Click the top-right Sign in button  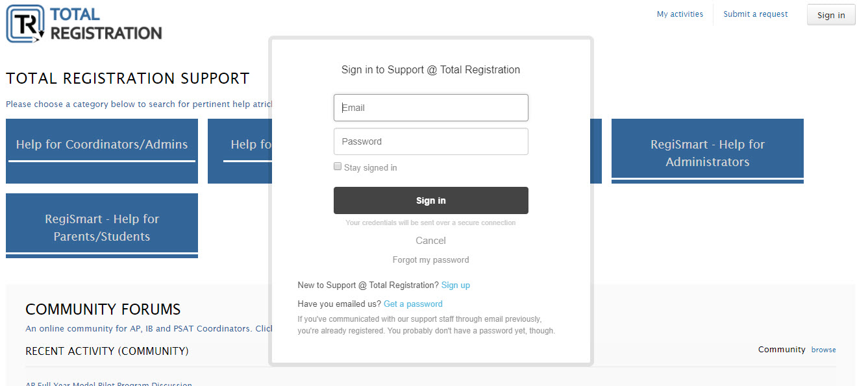point(831,15)
